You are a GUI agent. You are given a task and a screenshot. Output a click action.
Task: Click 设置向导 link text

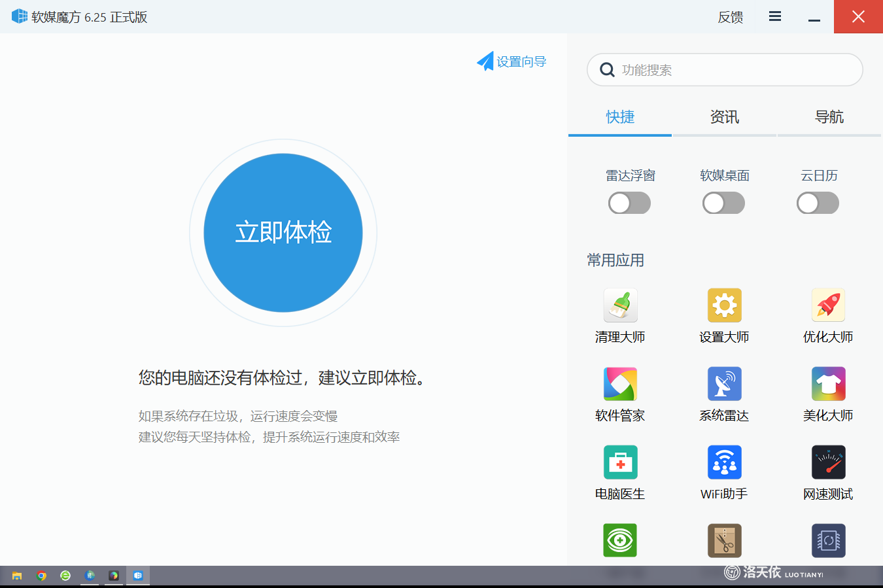(x=521, y=61)
